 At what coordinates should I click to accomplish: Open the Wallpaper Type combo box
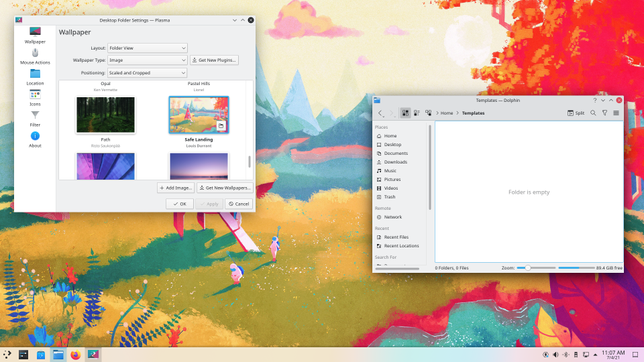click(x=147, y=60)
